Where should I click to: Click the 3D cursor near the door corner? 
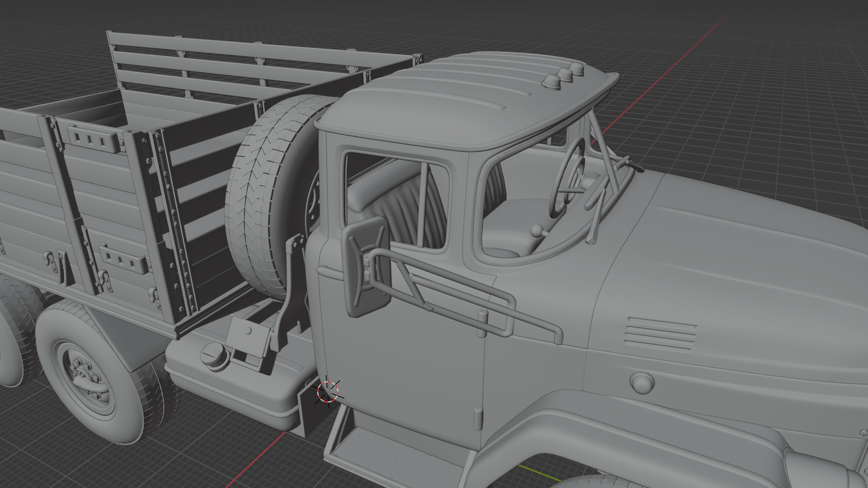click(327, 391)
